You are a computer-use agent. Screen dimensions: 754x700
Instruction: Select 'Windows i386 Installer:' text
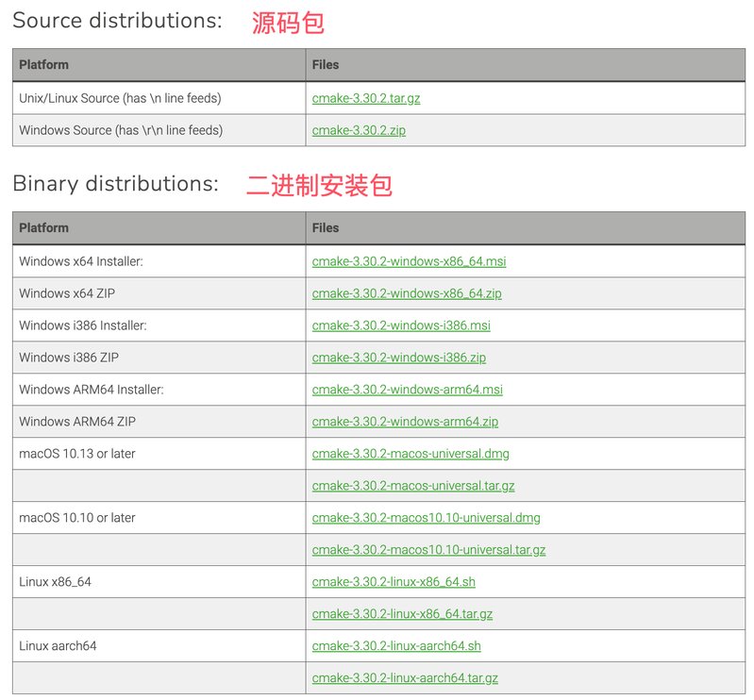[83, 325]
